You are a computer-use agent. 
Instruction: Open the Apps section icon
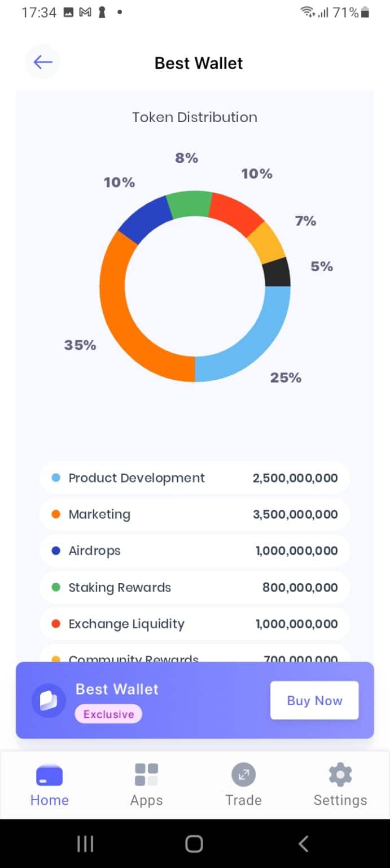146,775
